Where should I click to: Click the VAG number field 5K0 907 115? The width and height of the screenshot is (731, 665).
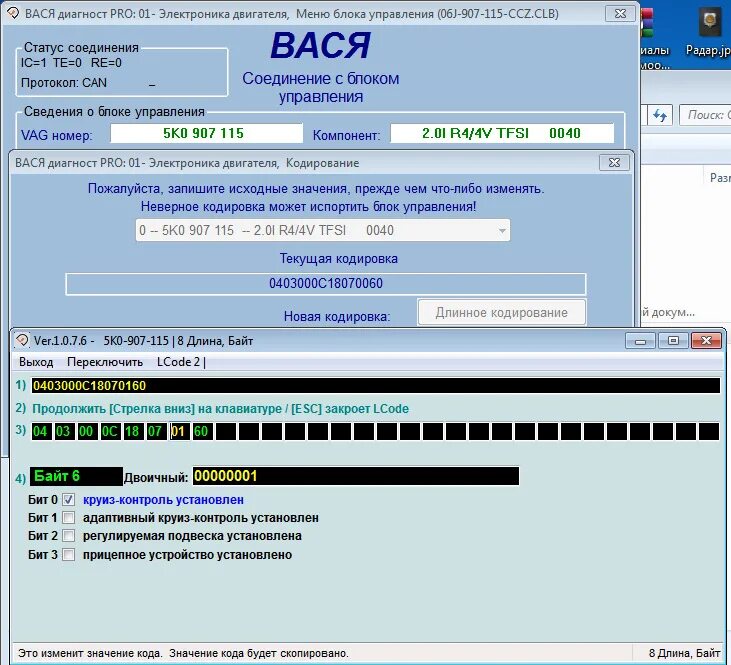point(206,133)
